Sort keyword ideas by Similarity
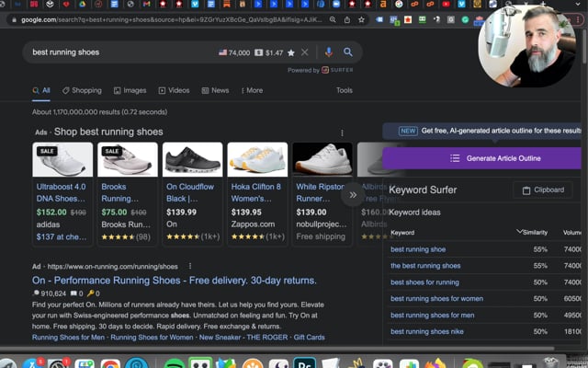588x368 pixels. tap(532, 233)
